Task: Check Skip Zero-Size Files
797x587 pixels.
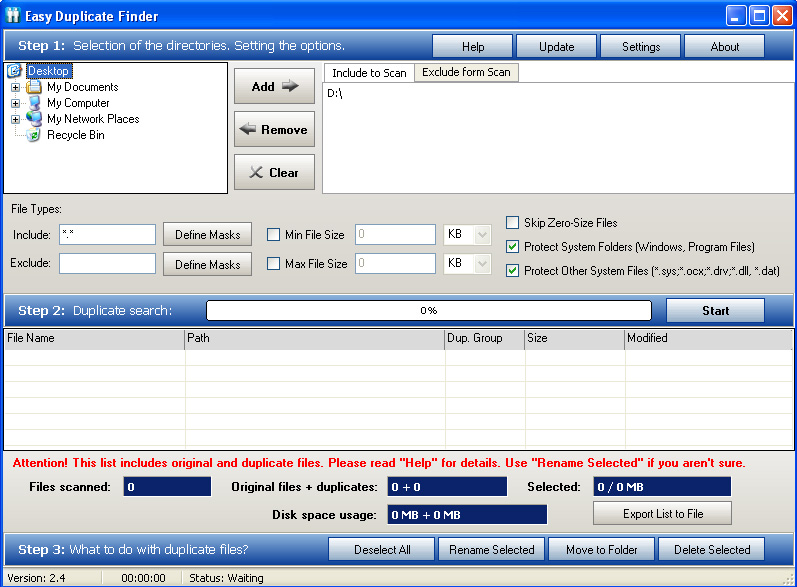Action: click(x=512, y=223)
